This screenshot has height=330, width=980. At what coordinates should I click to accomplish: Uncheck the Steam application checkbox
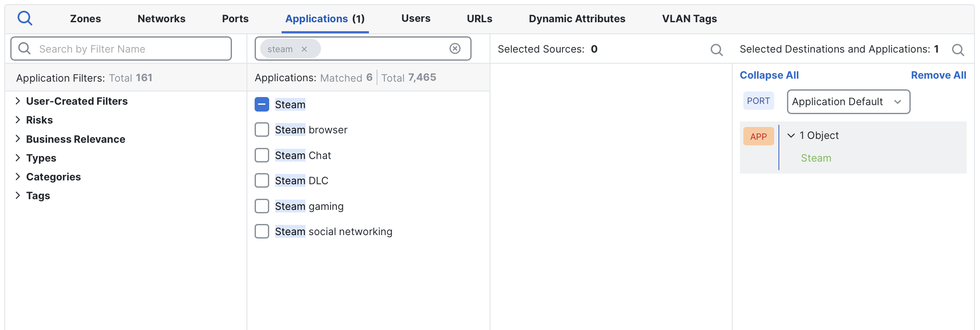click(262, 104)
